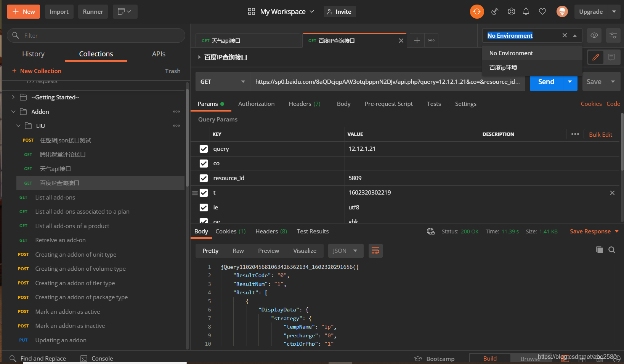The image size is (624, 364).
Task: Click the sync status icon
Action: coord(477,11)
